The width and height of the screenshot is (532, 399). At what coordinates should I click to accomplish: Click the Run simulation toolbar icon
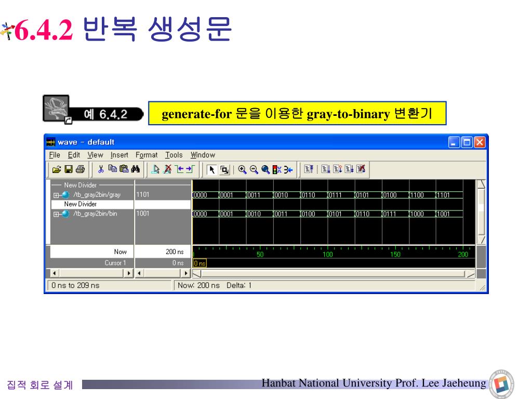326,169
